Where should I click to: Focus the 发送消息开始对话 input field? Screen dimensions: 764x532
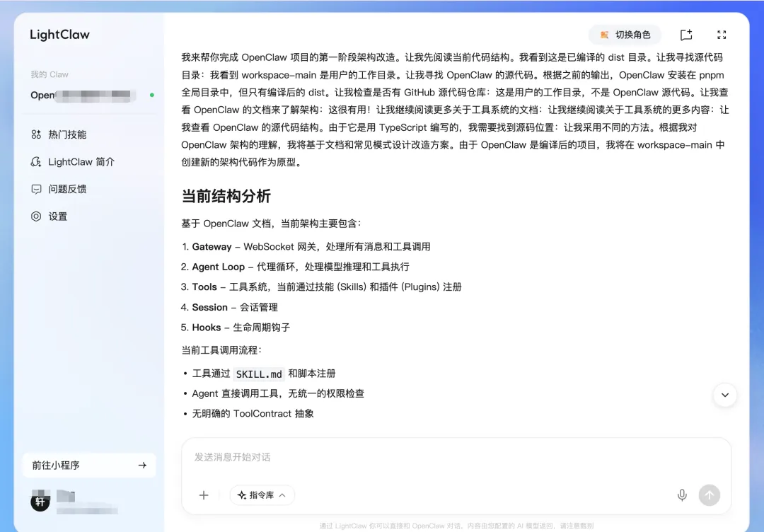point(456,457)
